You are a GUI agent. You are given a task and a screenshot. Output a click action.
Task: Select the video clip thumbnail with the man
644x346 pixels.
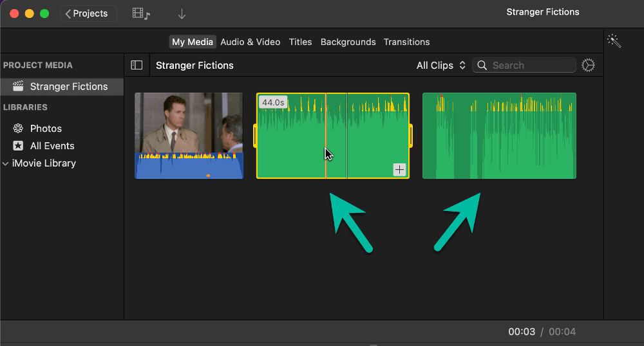tap(189, 136)
